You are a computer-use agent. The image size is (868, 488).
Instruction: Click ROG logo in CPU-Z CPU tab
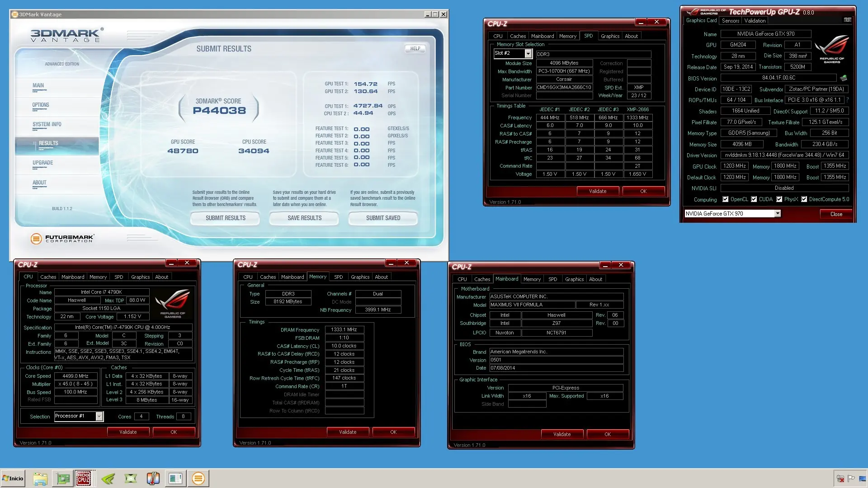172,304
